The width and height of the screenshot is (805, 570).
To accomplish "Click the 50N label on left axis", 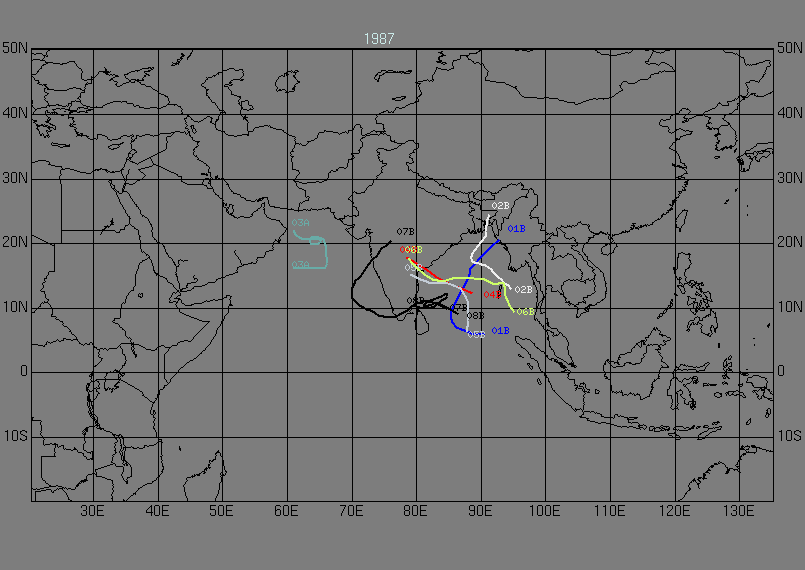I will click(15, 48).
